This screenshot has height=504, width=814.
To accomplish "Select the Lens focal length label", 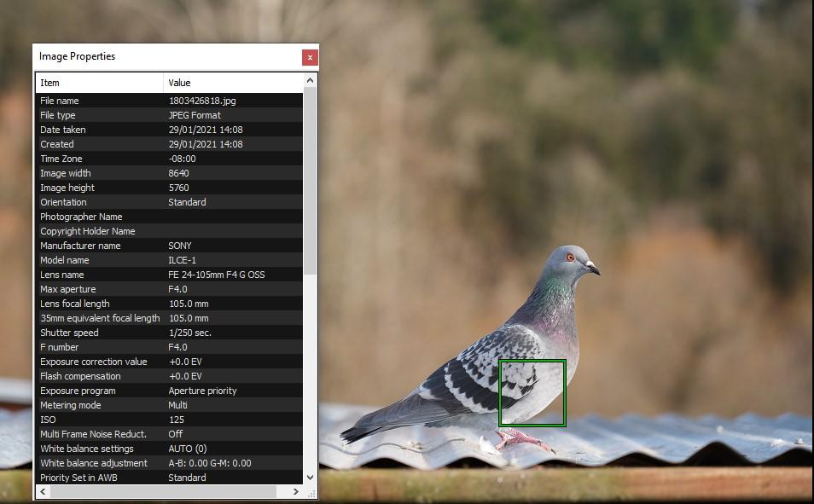I will (x=75, y=304).
